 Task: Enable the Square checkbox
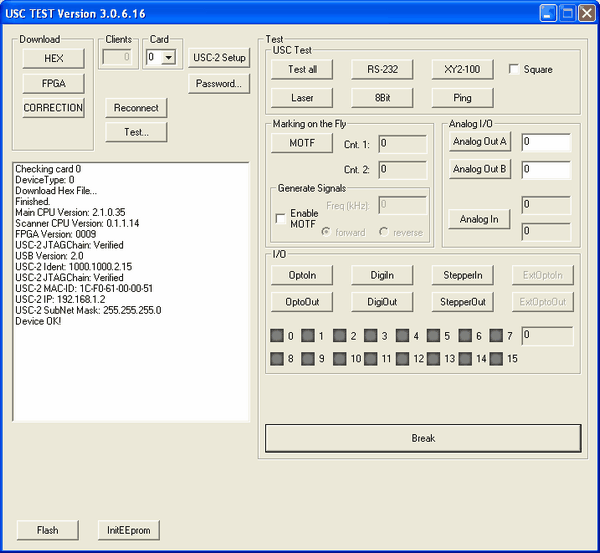pyautogui.click(x=514, y=69)
